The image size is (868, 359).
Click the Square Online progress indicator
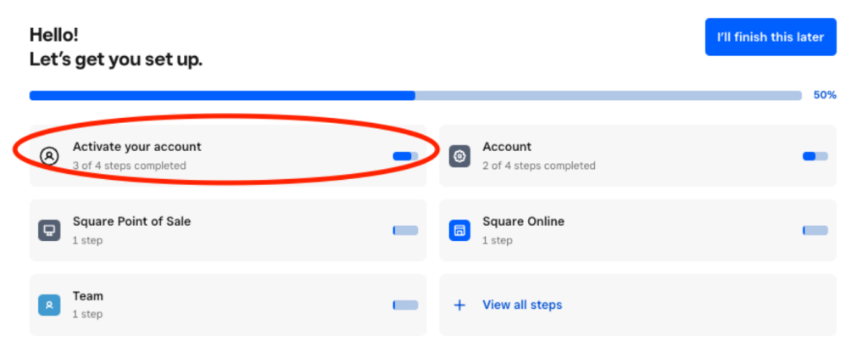pyautogui.click(x=815, y=230)
